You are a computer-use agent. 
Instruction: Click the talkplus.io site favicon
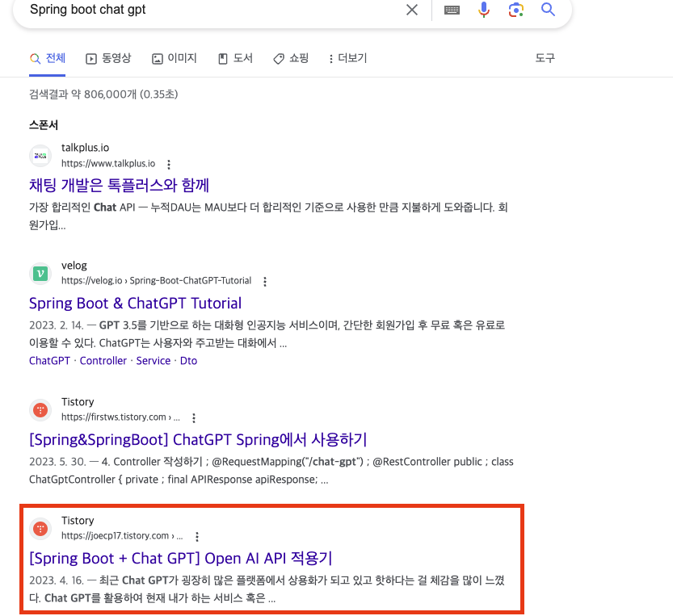(x=40, y=156)
